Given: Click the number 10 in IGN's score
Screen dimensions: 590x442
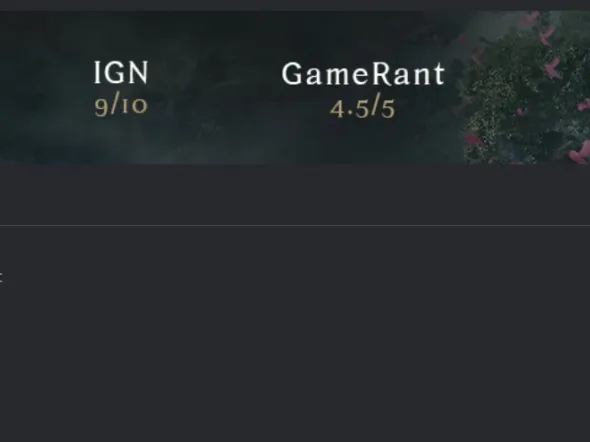Looking at the screenshot, I should click(135, 106).
